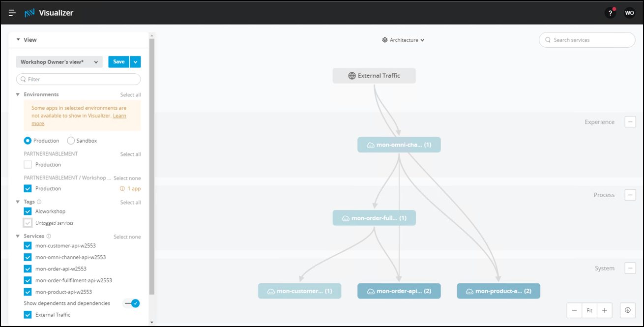Click Select all for Environments

(x=130, y=95)
